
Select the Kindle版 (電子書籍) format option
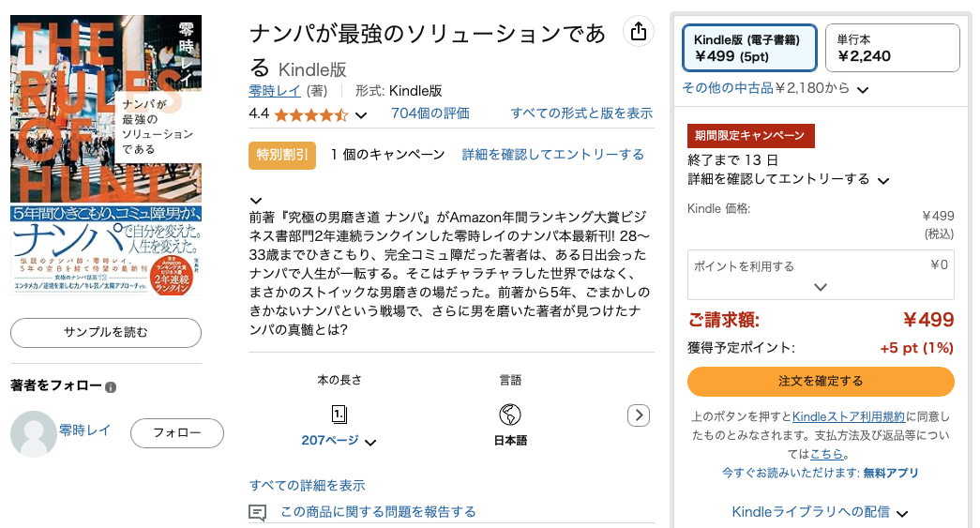pos(748,48)
